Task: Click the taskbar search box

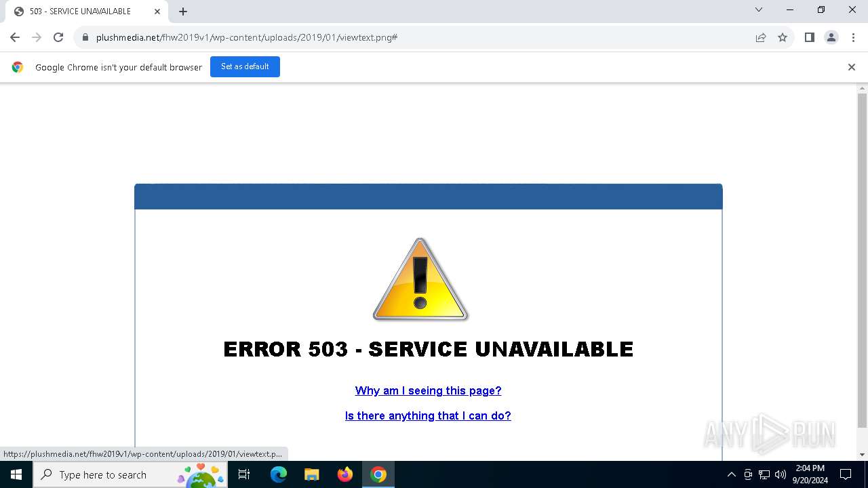Action: pos(130,474)
